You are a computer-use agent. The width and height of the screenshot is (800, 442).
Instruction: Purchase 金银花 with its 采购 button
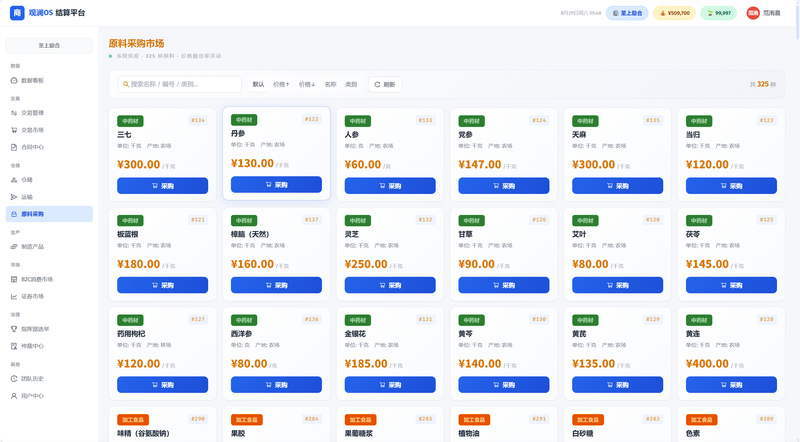[390, 385]
